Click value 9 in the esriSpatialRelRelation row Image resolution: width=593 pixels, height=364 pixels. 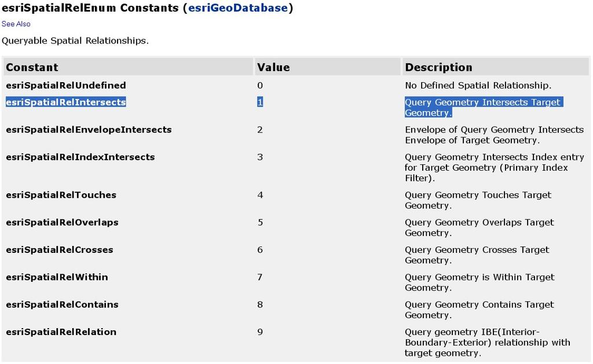[x=260, y=332]
